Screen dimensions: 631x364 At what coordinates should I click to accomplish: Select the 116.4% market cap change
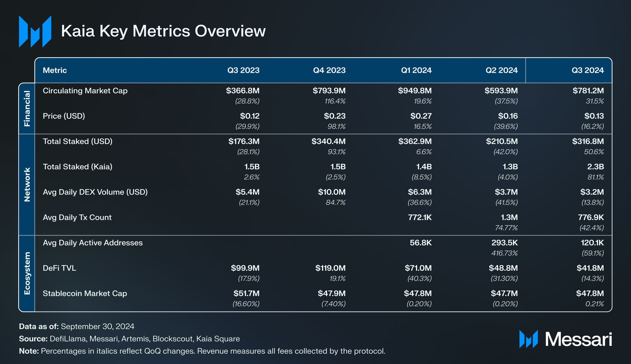[x=335, y=101]
